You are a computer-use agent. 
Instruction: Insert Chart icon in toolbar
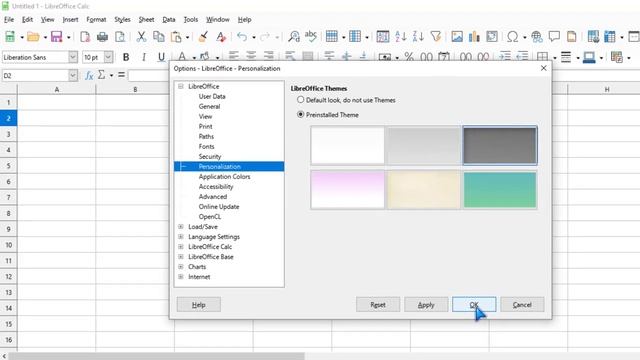click(474, 37)
